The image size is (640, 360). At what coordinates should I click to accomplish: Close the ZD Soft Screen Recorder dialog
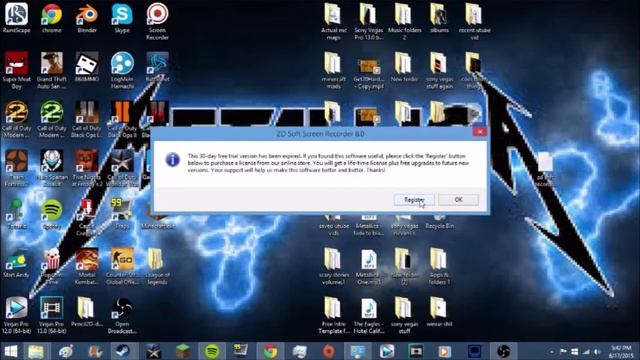[480, 132]
